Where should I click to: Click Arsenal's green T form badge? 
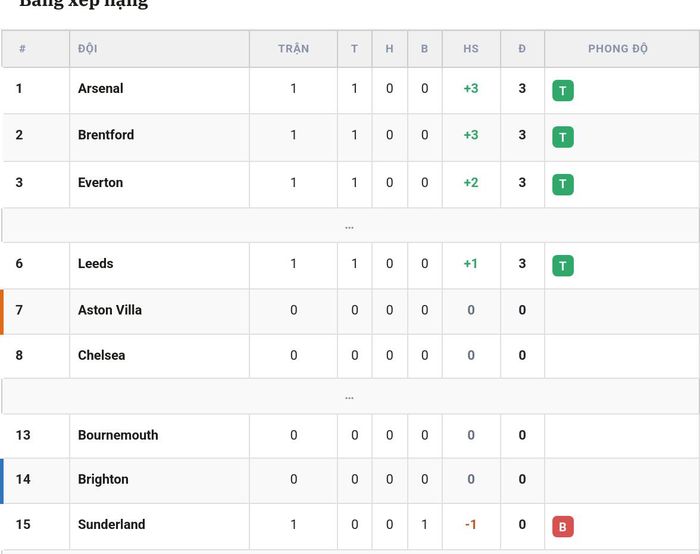[x=562, y=91]
